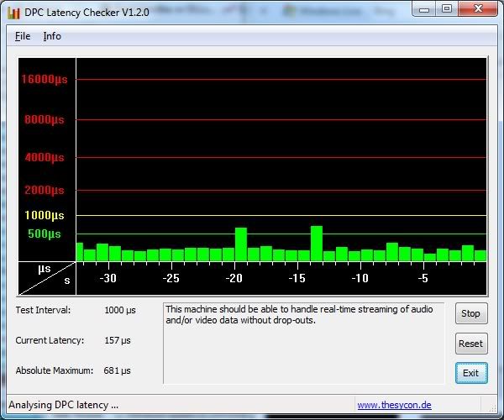
Task: Click the tallest latency bar near -14 seconds
Action: click(x=317, y=244)
